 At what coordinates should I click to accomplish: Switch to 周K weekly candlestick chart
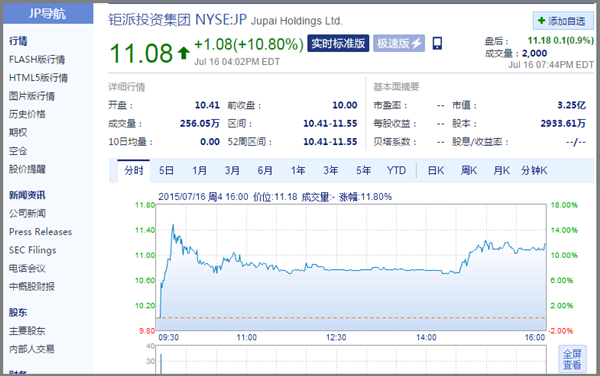469,170
